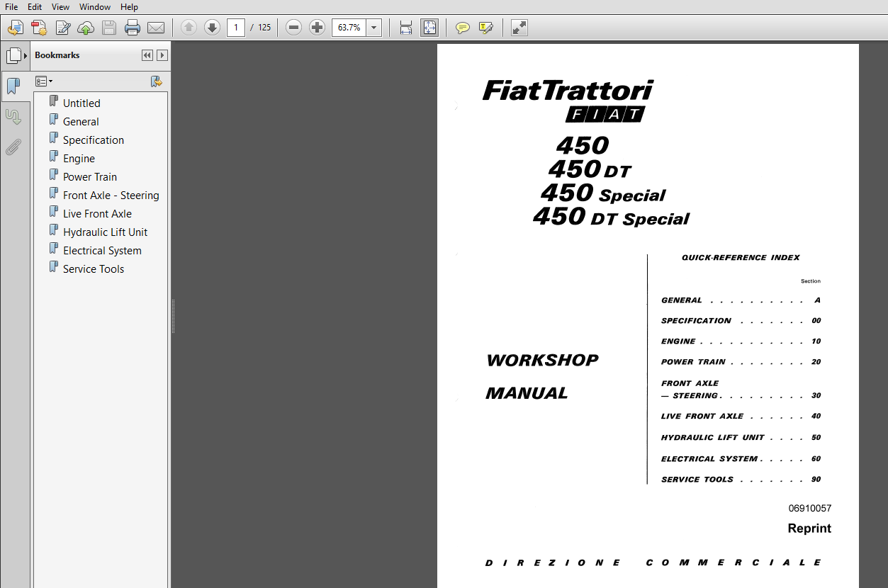The width and height of the screenshot is (888, 588).
Task: Click the Save floppy disk icon
Action: (109, 28)
